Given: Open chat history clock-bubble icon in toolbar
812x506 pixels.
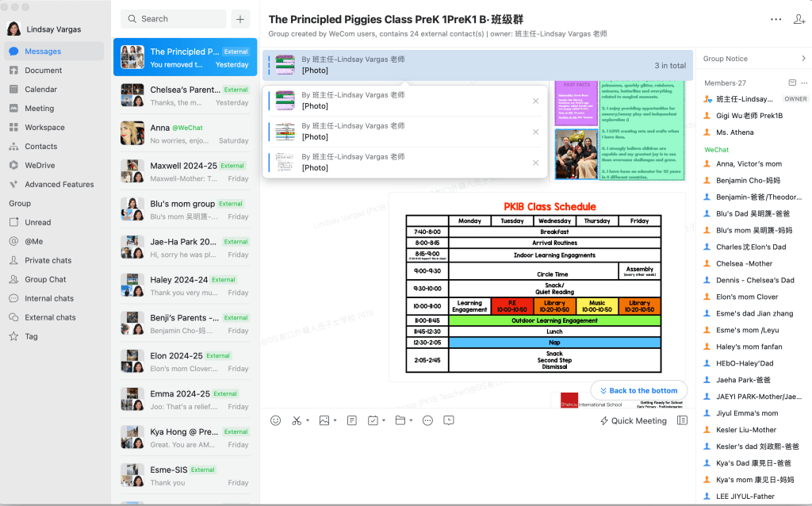Looking at the screenshot, I should 449,420.
